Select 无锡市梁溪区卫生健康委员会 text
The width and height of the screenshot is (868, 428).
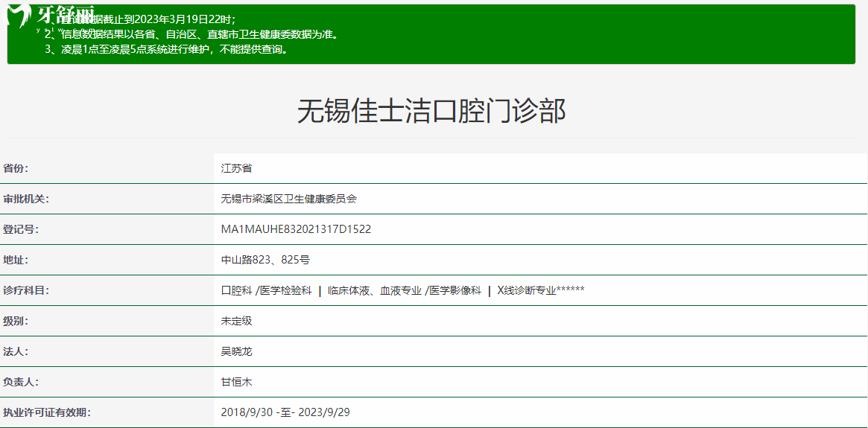[x=288, y=199]
